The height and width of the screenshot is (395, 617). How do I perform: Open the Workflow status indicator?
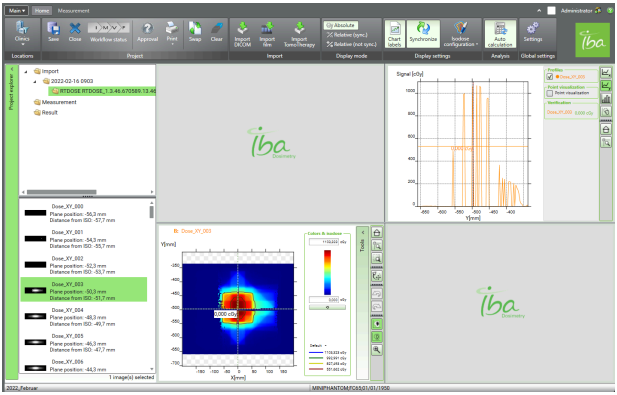[x=108, y=31]
